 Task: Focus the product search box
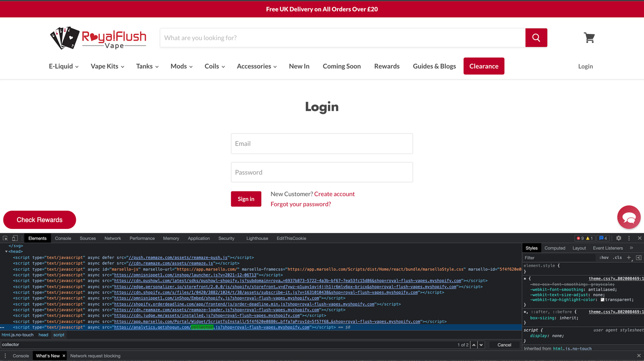pyautogui.click(x=343, y=37)
